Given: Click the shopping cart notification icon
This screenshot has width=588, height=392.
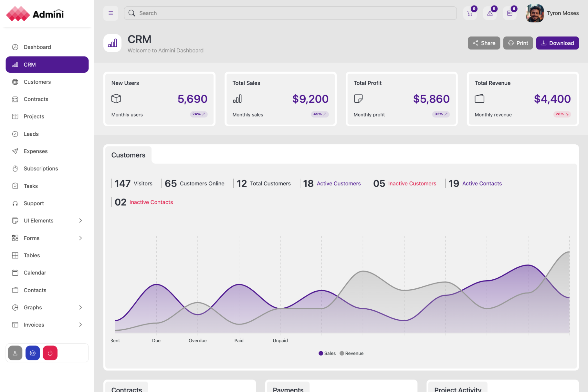Looking at the screenshot, I should (x=470, y=14).
